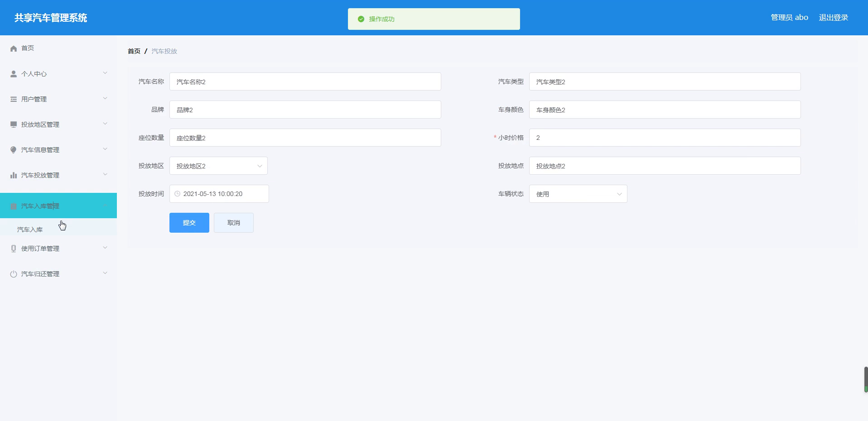Screen dimensions: 868x421
Task: Click the monitor icon beside 投放地区管理
Action: coord(14,124)
